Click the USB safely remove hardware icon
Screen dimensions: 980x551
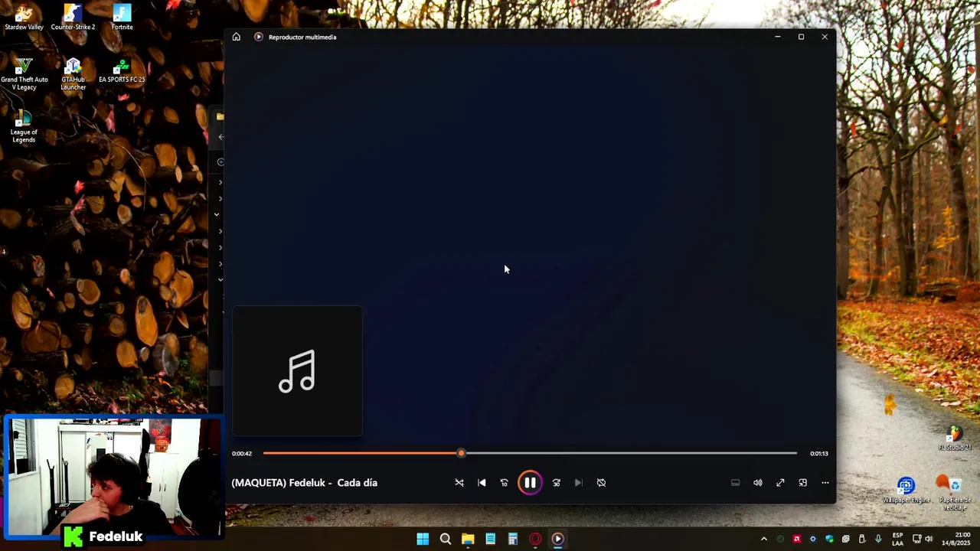tap(862, 539)
